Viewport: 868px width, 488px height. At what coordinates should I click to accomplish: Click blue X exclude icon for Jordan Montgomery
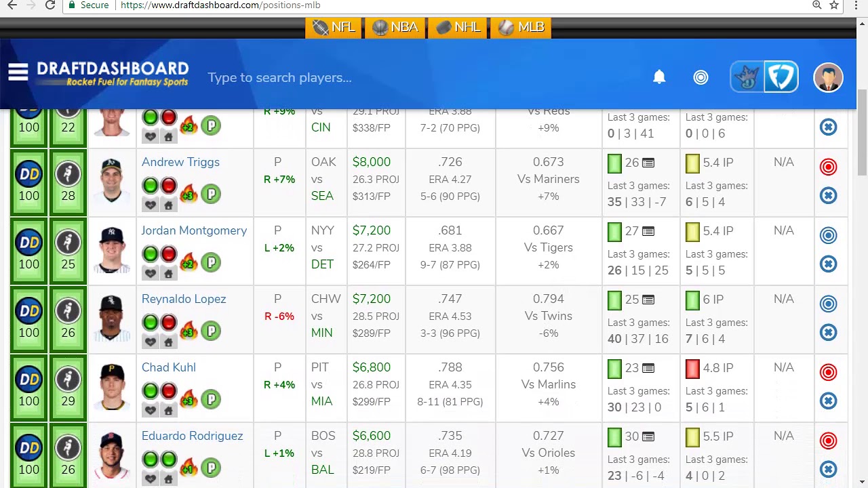tap(828, 264)
